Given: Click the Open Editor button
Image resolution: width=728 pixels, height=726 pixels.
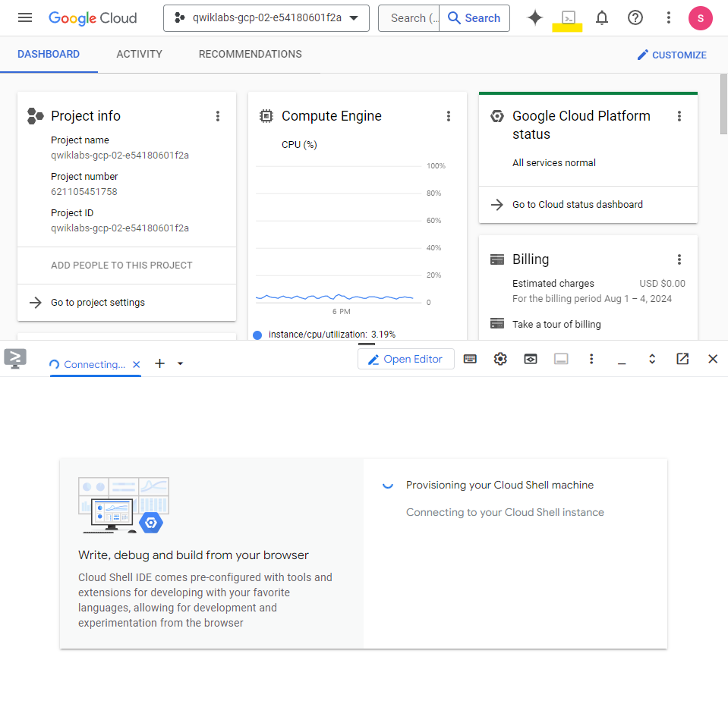Looking at the screenshot, I should [406, 359].
